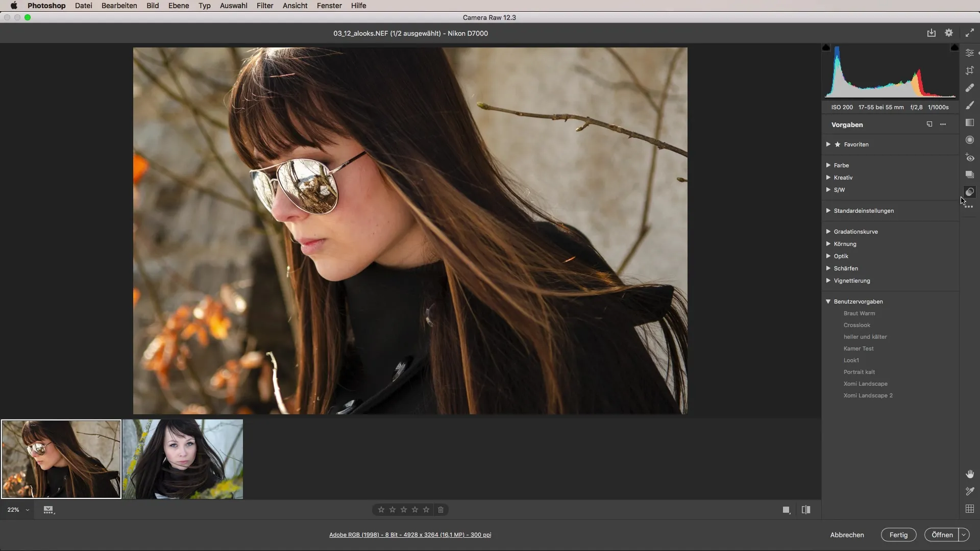The height and width of the screenshot is (551, 980).
Task: Apply the Look1 preset
Action: coord(851,360)
